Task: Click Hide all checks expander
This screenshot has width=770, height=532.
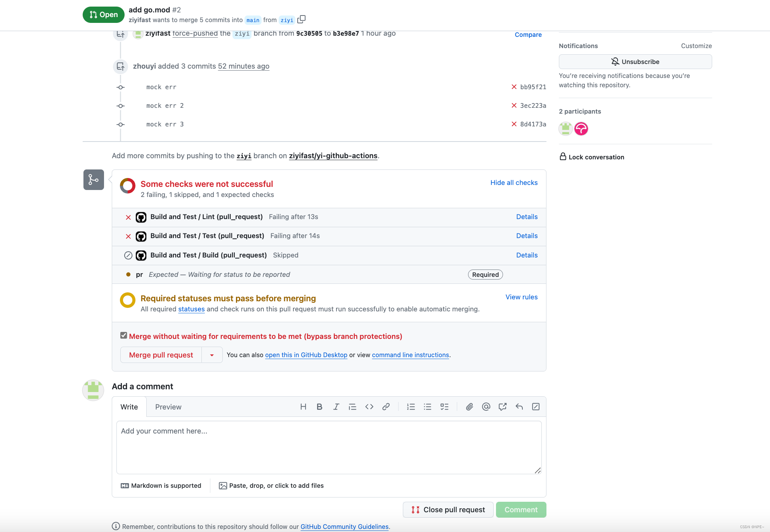Action: [x=514, y=182]
